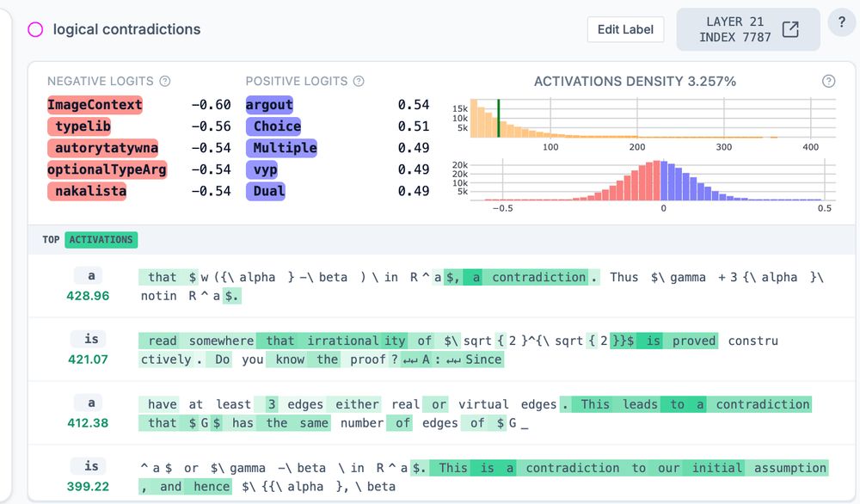Click the pink circle beside logical contradictions
Image resolution: width=860 pixels, height=504 pixels.
35,29
